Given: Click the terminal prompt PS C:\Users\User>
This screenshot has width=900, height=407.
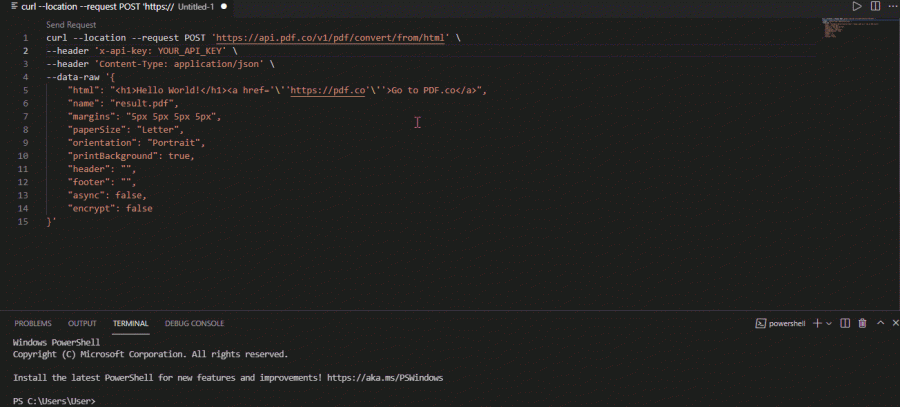Looking at the screenshot, I should 55,401.
